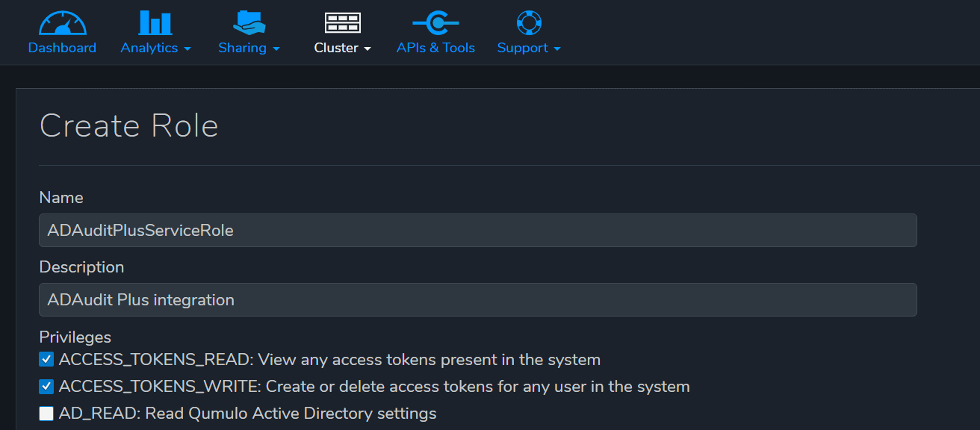Click the Cluster nodes icon

(x=343, y=23)
